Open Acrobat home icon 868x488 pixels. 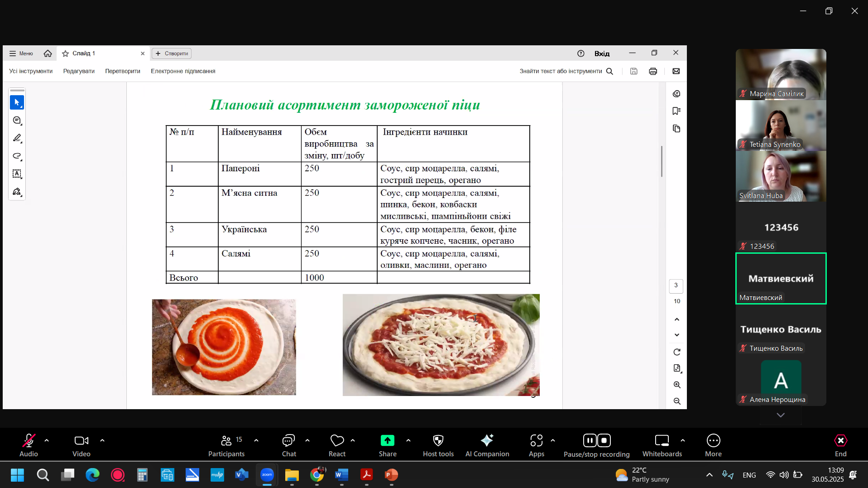[48, 53]
